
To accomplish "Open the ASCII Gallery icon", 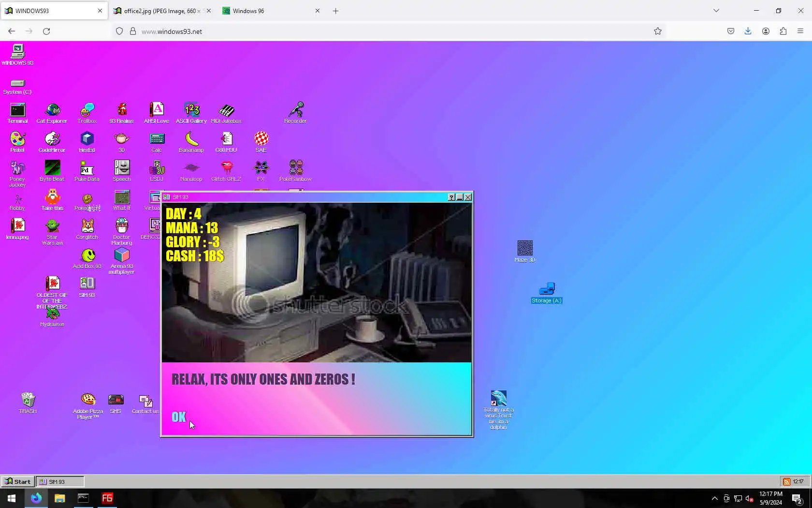I will tap(191, 113).
